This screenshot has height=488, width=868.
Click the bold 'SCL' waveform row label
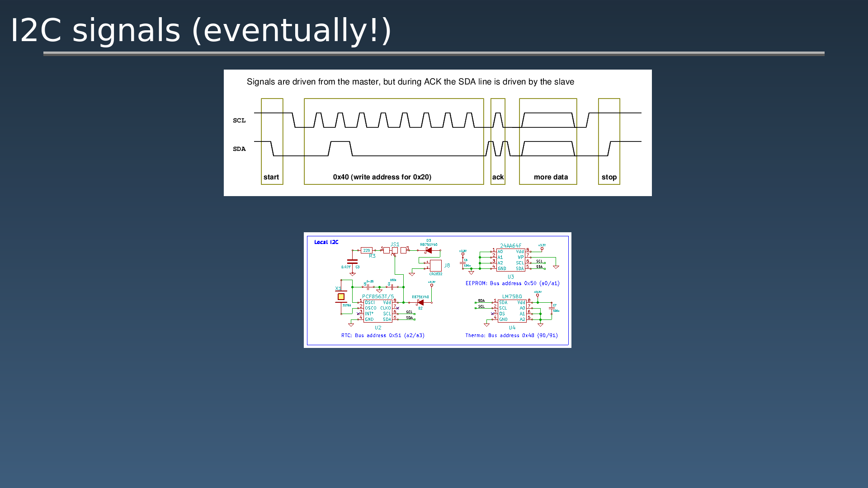pos(239,120)
